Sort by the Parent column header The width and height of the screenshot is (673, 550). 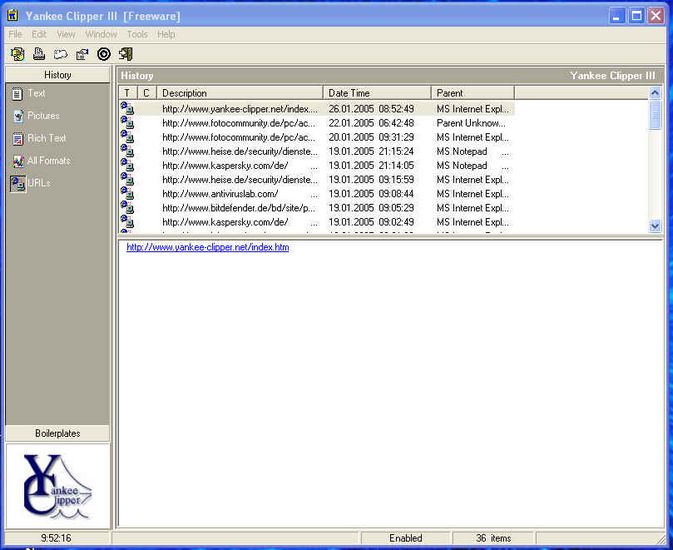pos(473,93)
